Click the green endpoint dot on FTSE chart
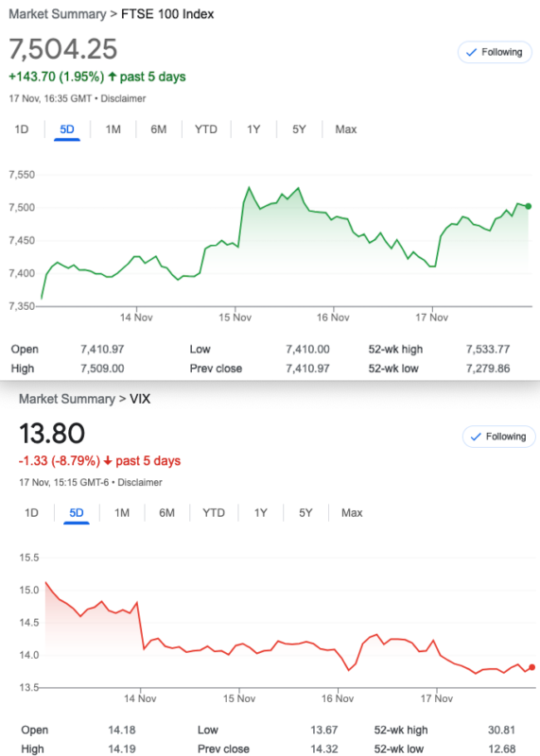Screen dimensions: 540x756 click(x=529, y=206)
